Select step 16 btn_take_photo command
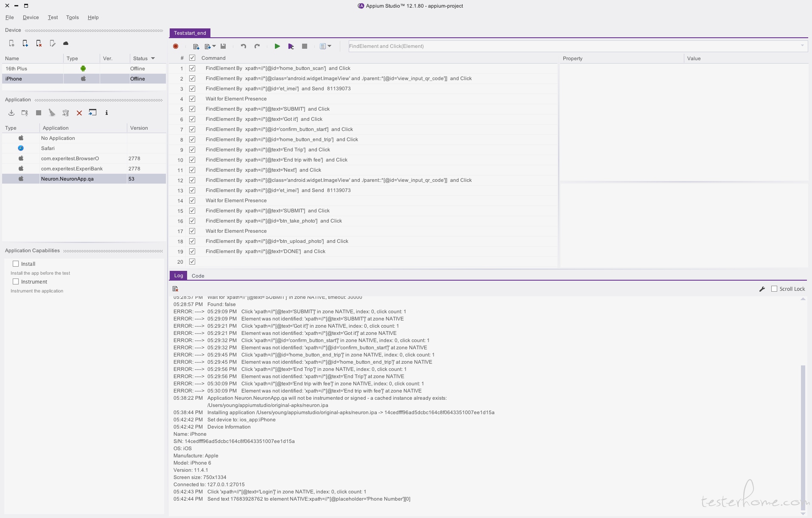812x518 pixels. point(364,221)
